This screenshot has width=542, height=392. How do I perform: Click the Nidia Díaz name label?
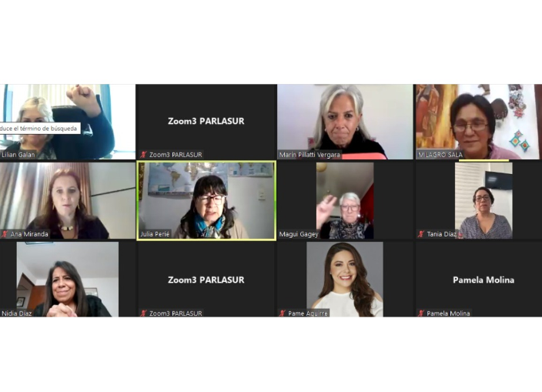click(x=17, y=313)
